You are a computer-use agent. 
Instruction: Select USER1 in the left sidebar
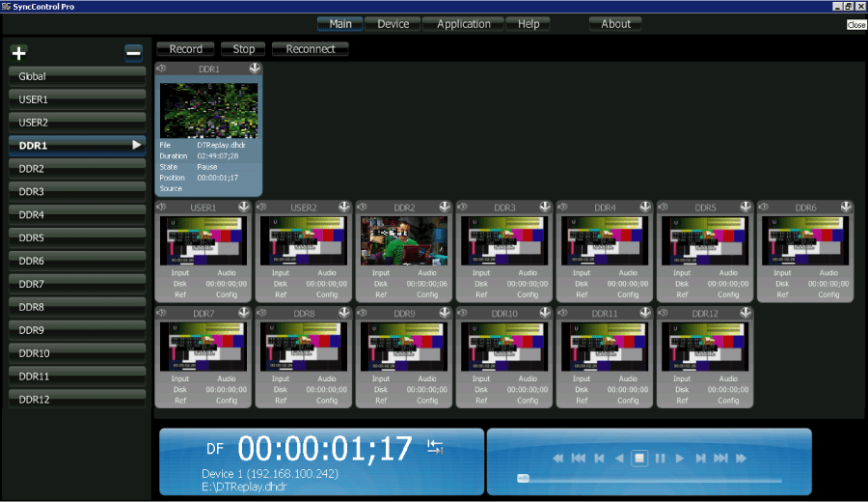click(x=77, y=99)
